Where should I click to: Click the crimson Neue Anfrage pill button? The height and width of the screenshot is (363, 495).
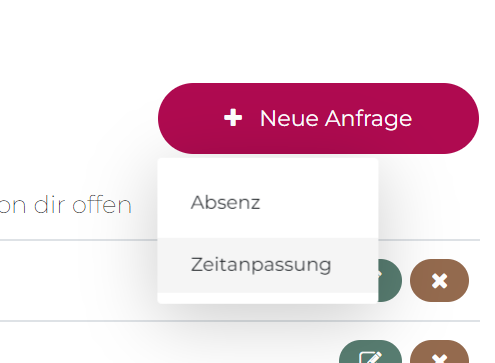[x=318, y=118]
